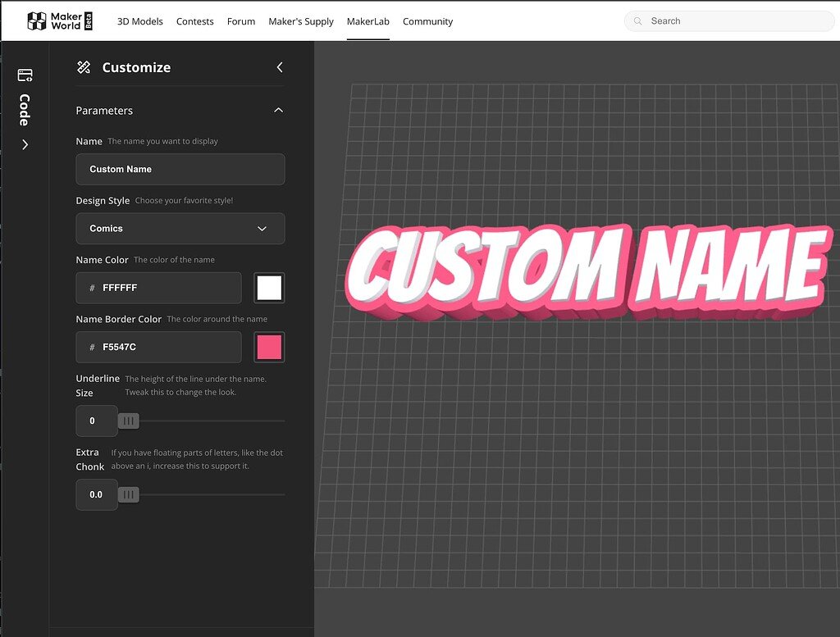Click the Maker World logo
Viewport: 840px width, 637px height.
[57, 20]
